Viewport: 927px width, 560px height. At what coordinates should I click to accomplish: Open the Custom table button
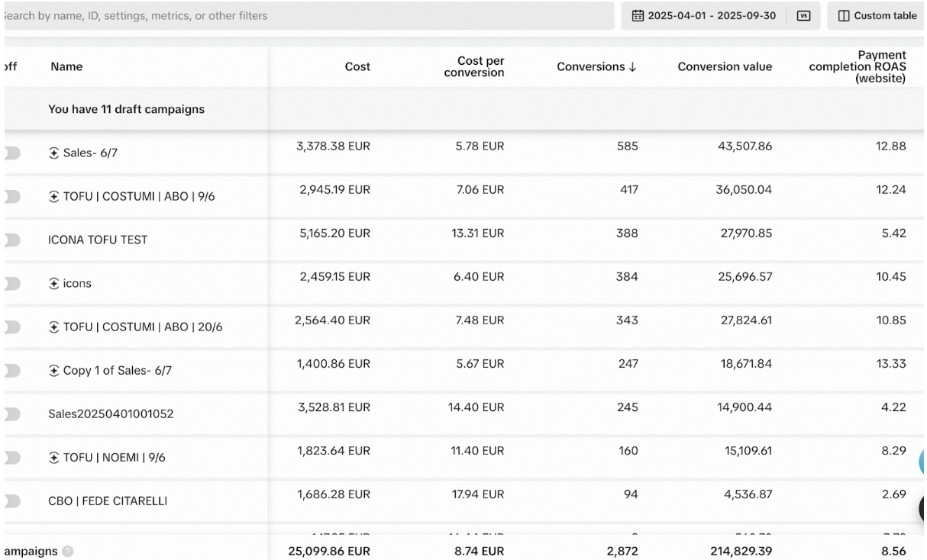[x=877, y=16]
